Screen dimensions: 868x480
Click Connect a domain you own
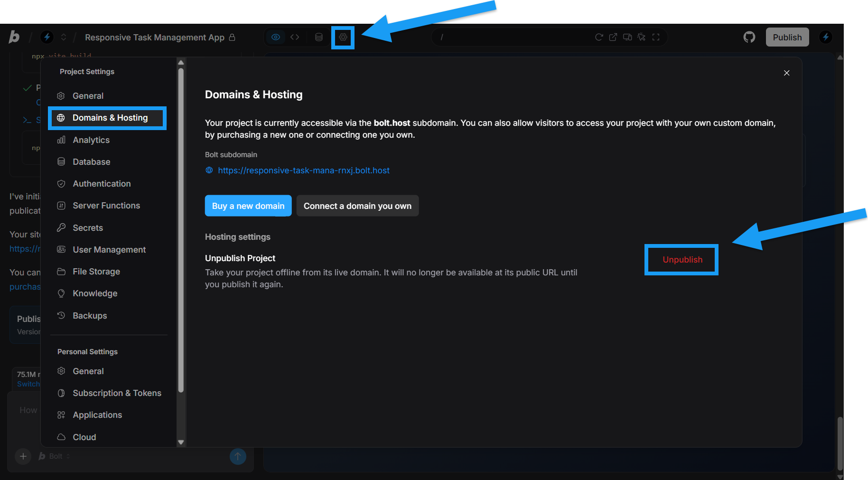(357, 206)
